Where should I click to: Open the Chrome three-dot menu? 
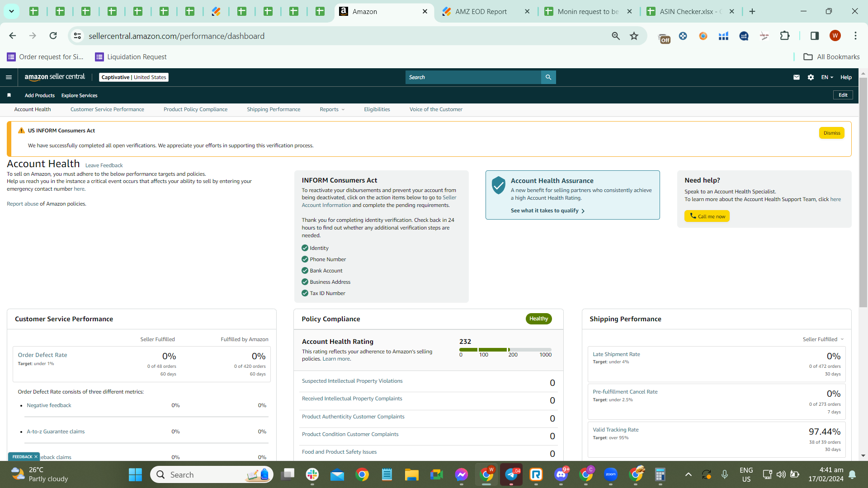point(855,36)
